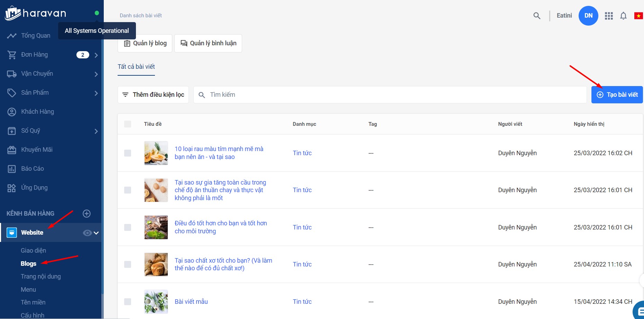Image resolution: width=644 pixels, height=319 pixels.
Task: Collapse the Website channel chevron
Action: click(x=96, y=233)
